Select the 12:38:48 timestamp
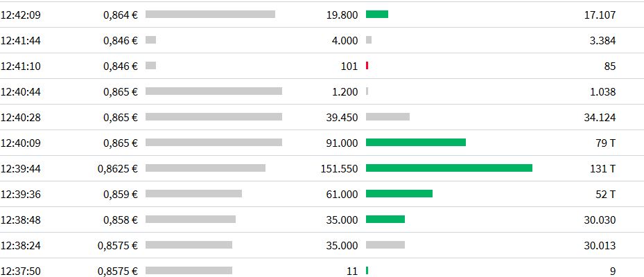644x277 pixels. click(x=21, y=220)
